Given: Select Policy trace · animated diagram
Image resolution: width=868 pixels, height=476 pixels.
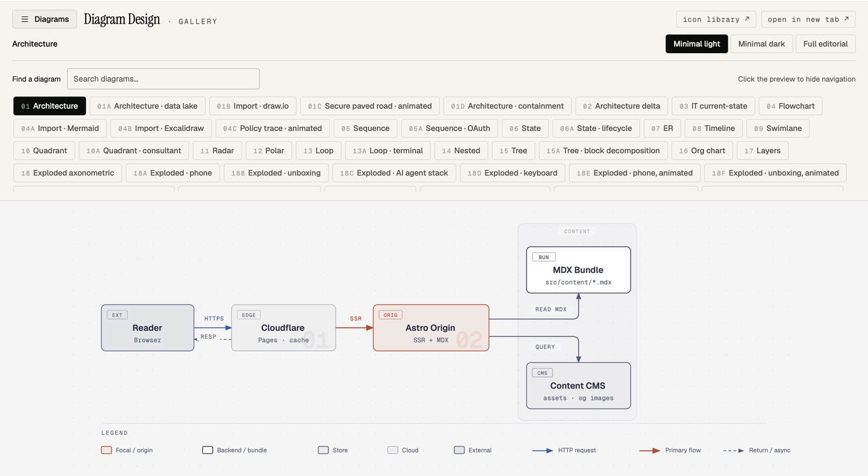Looking at the screenshot, I should (272, 129).
